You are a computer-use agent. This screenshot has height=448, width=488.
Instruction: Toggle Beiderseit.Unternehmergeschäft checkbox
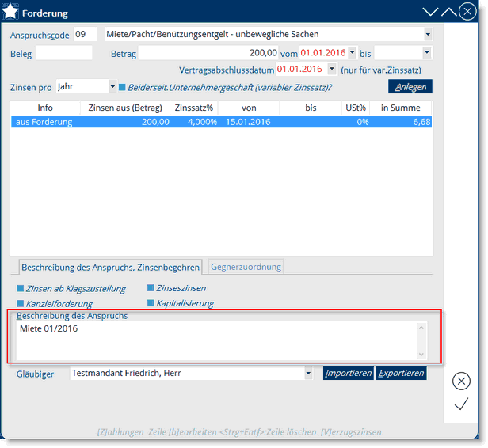(x=122, y=87)
